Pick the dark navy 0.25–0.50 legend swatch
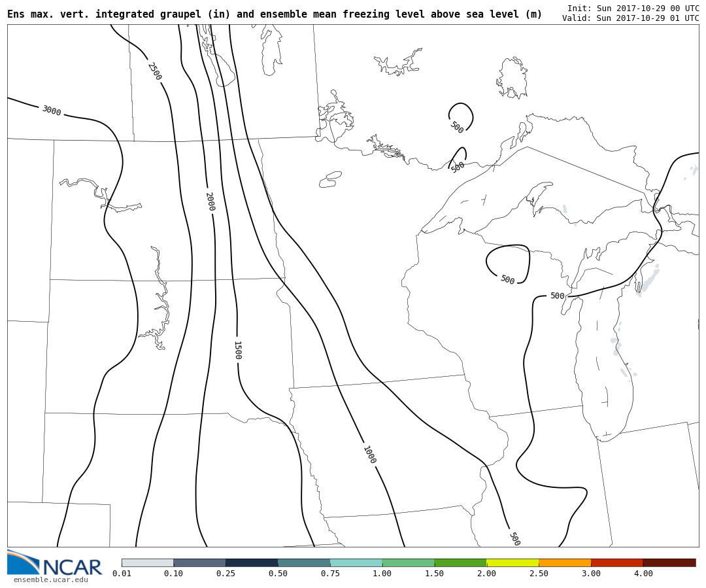706x588 pixels. coord(252,562)
